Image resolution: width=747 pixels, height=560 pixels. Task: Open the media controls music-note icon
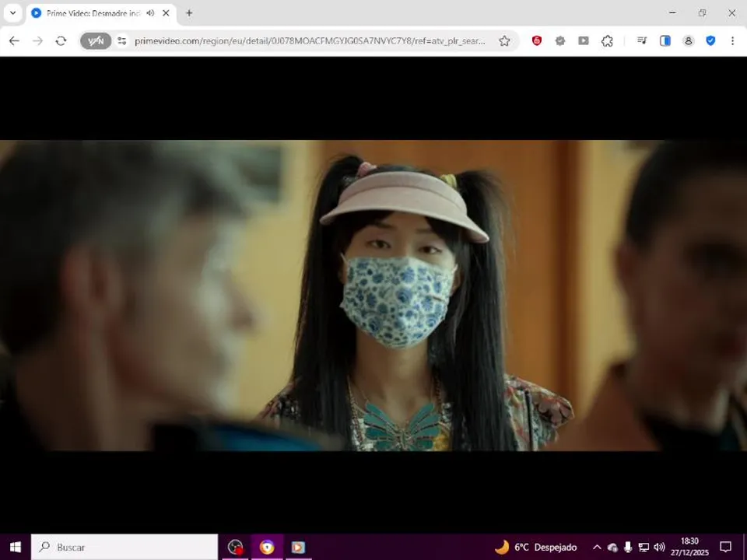pos(642,41)
